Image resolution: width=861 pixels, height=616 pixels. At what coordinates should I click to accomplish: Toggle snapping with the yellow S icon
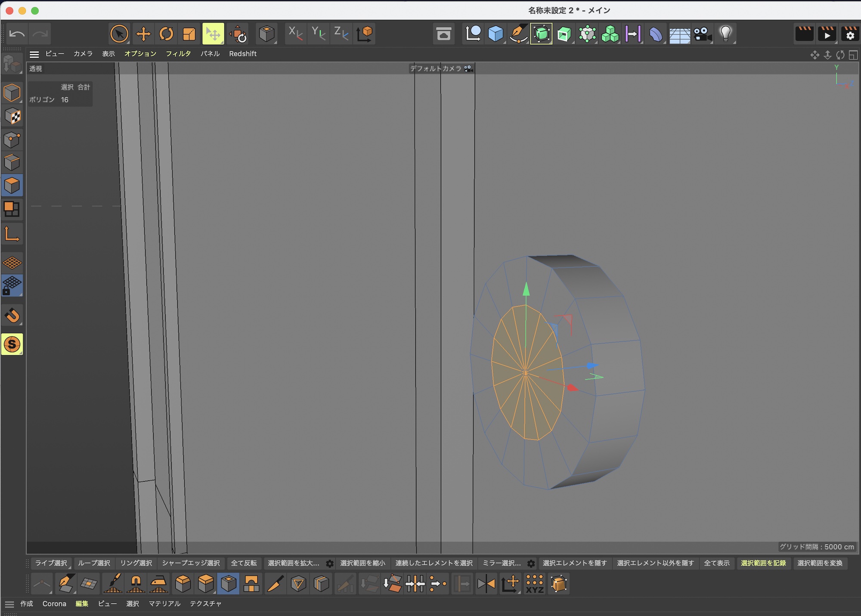[x=12, y=344]
